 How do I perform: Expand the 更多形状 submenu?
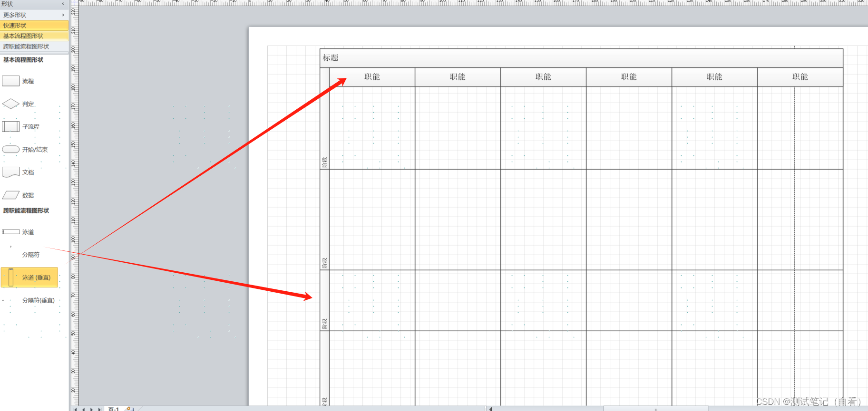34,15
